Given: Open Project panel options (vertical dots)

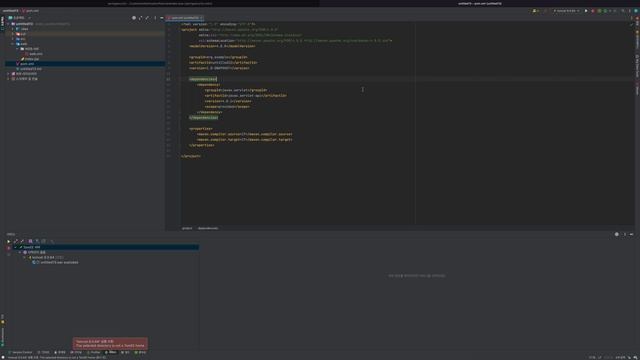Looking at the screenshot, I should 155,18.
